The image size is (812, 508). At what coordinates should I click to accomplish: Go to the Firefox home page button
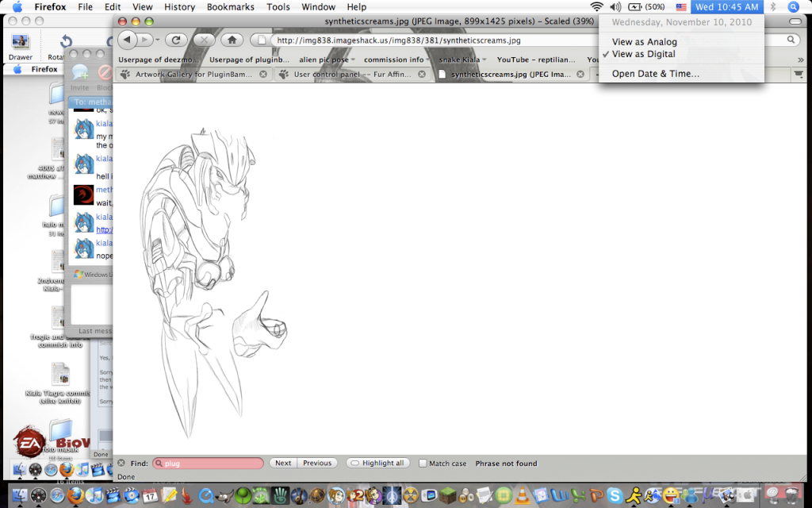pos(232,40)
